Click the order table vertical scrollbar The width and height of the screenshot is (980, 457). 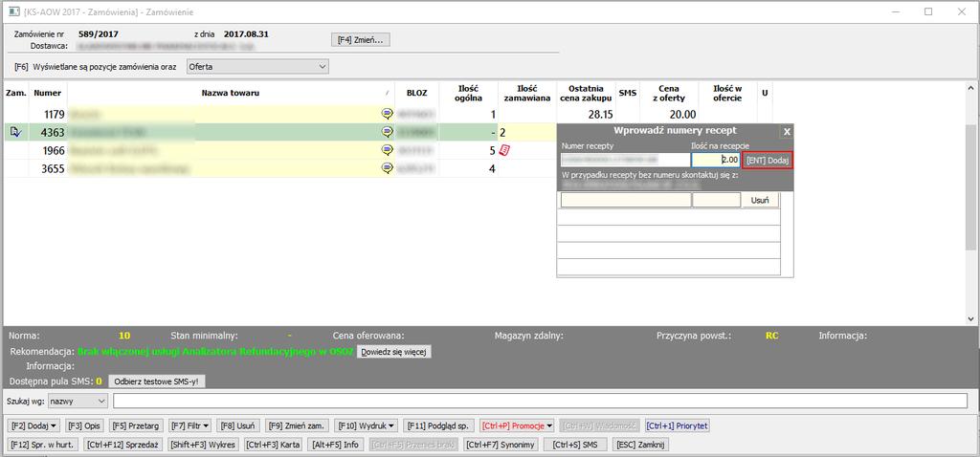pos(970,203)
